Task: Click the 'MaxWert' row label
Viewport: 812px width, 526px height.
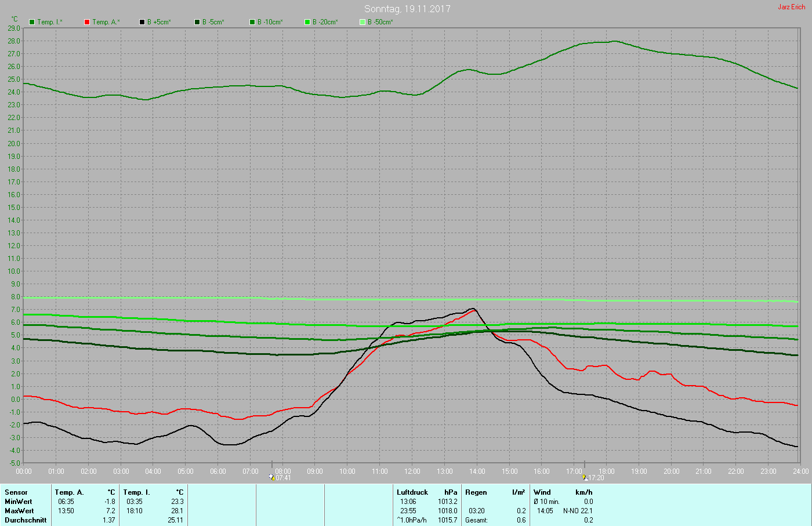Action: click(x=19, y=511)
